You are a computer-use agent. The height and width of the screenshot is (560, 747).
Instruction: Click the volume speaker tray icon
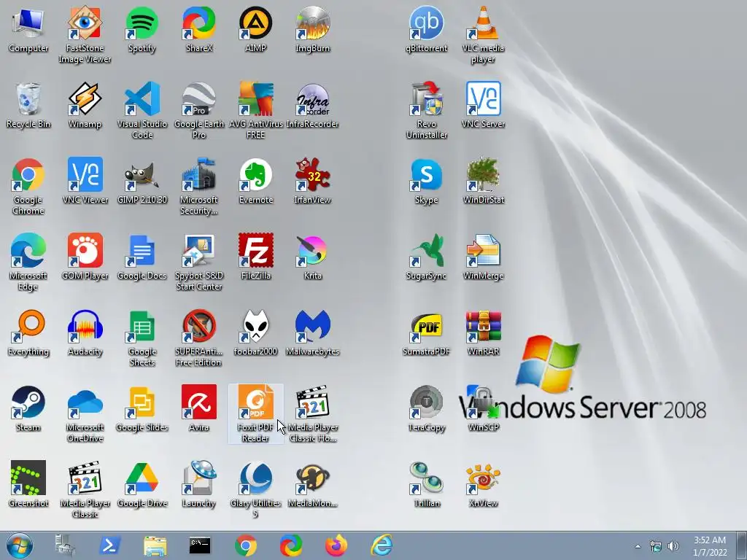click(673, 546)
